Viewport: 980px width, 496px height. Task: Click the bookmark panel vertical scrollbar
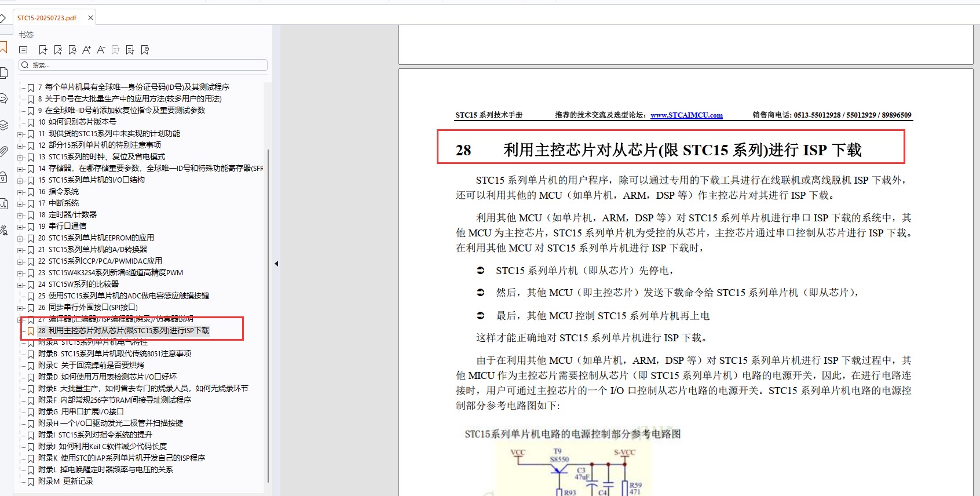[x=268, y=316]
